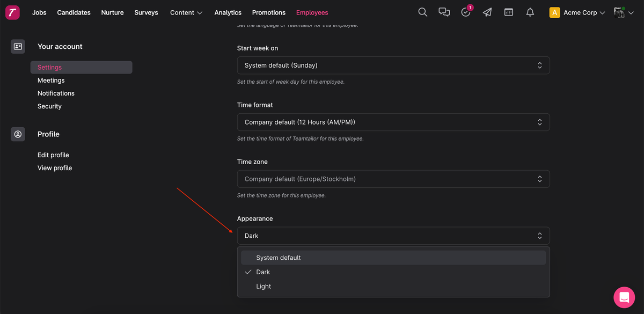Open the Time zone dropdown
This screenshot has width=644, height=314.
point(393,179)
